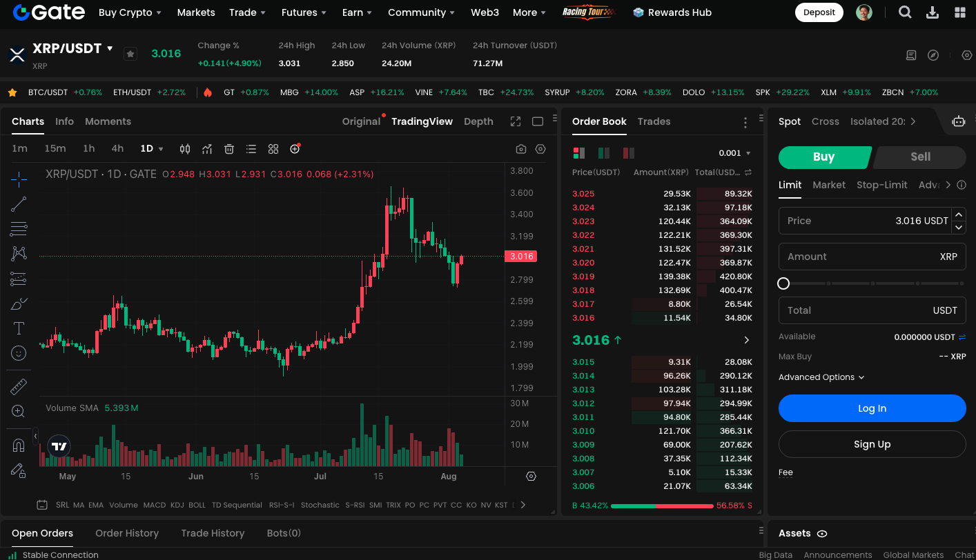Add the MACD indicator
Image resolution: width=976 pixels, height=560 pixels.
click(155, 505)
